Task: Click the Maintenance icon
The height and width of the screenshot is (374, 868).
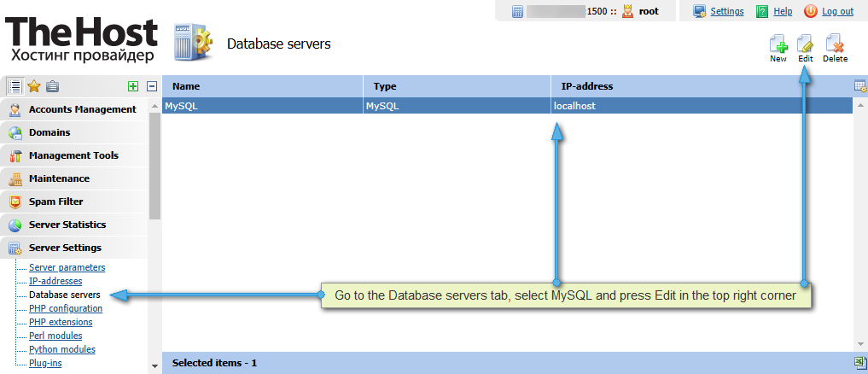Action: point(15,179)
